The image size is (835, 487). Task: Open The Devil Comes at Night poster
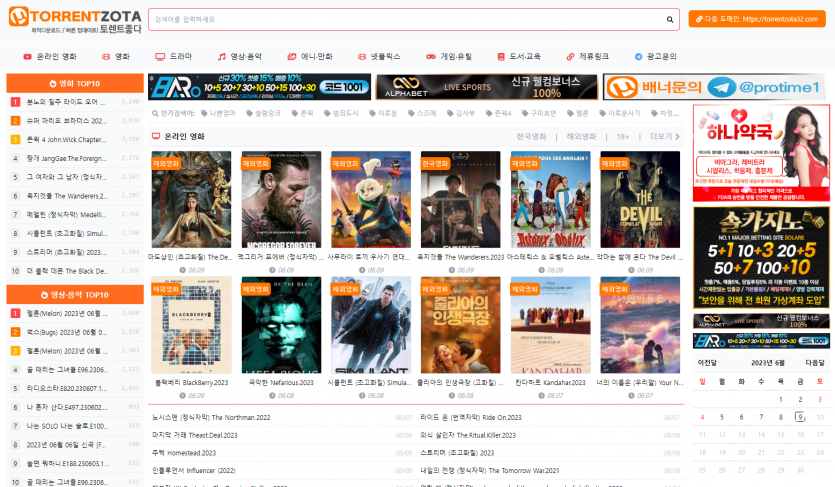coord(640,200)
